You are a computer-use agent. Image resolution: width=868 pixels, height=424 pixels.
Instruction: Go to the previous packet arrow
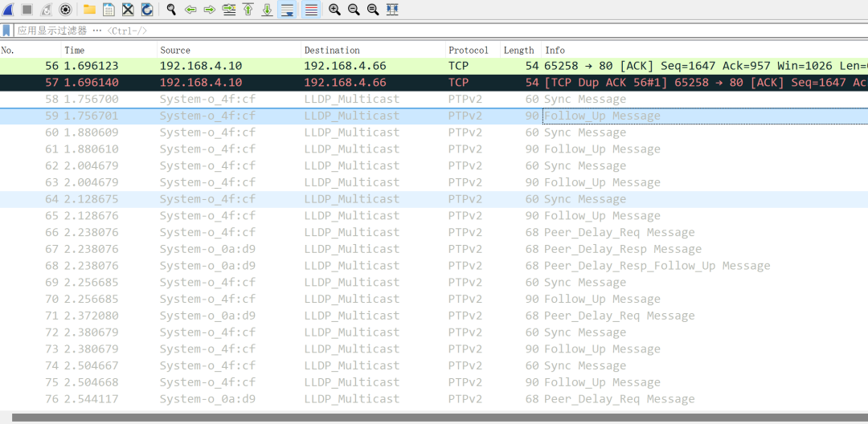coord(190,10)
